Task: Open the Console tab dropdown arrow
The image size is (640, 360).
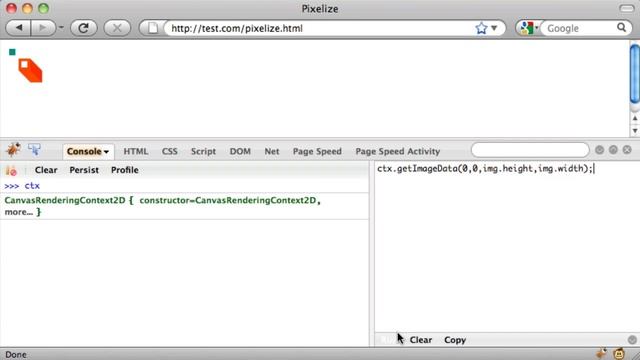Action: (x=107, y=152)
